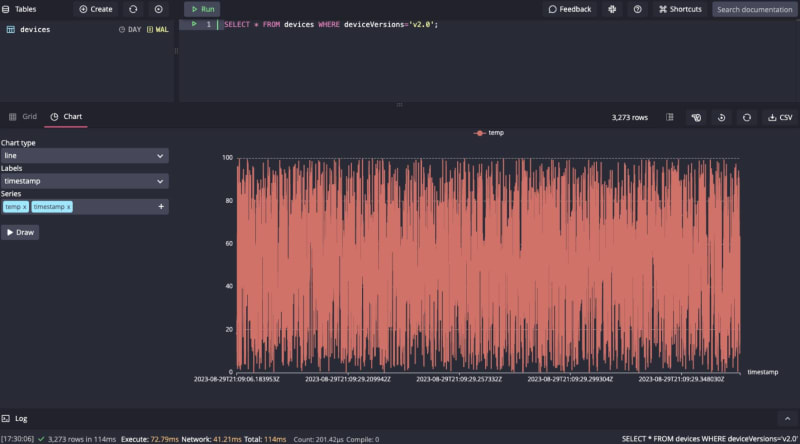Click the Log panel icon

point(6,418)
